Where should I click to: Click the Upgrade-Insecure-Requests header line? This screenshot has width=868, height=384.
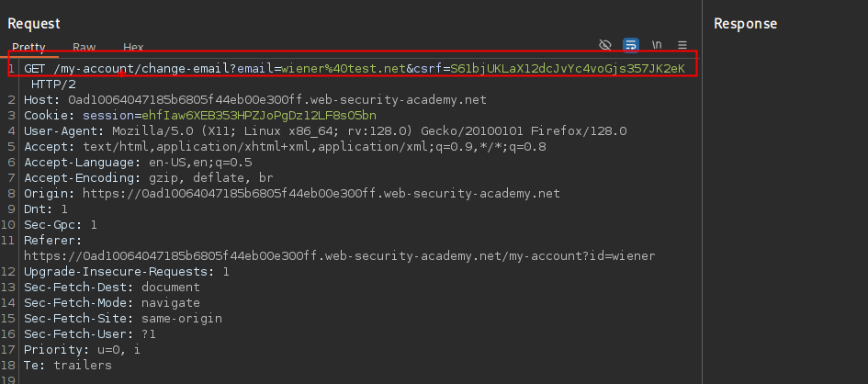point(127,272)
